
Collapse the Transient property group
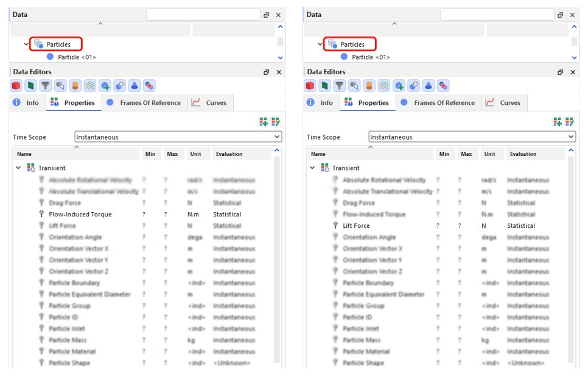click(18, 168)
